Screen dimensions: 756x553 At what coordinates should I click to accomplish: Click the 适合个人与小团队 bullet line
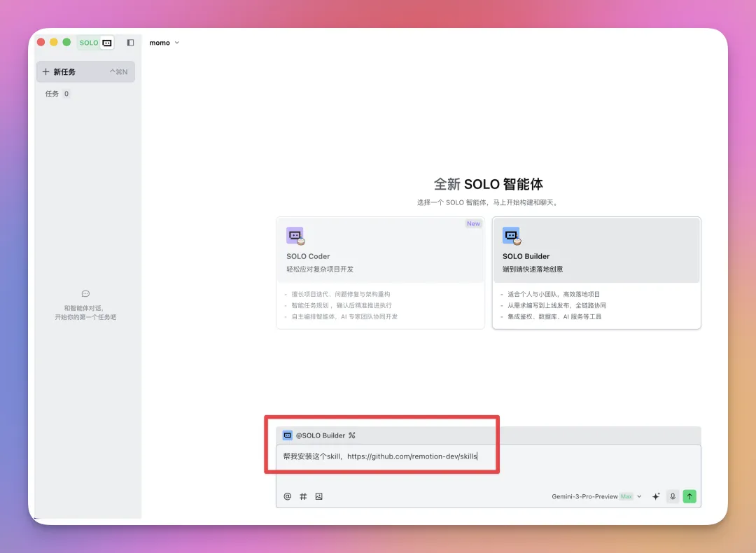(554, 294)
